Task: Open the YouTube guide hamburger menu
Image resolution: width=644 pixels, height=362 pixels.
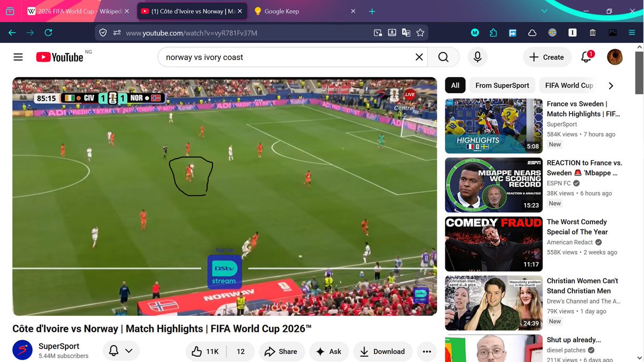Action: pos(18,57)
